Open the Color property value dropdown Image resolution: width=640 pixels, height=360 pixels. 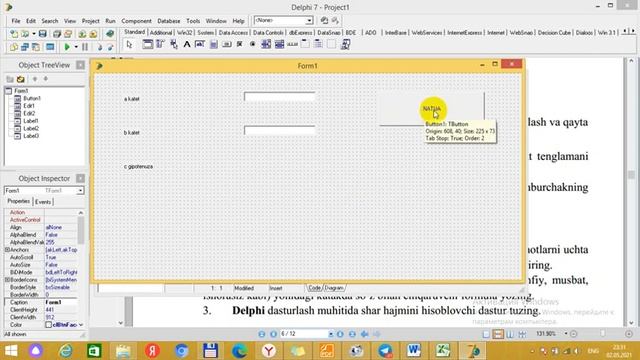click(x=81, y=325)
